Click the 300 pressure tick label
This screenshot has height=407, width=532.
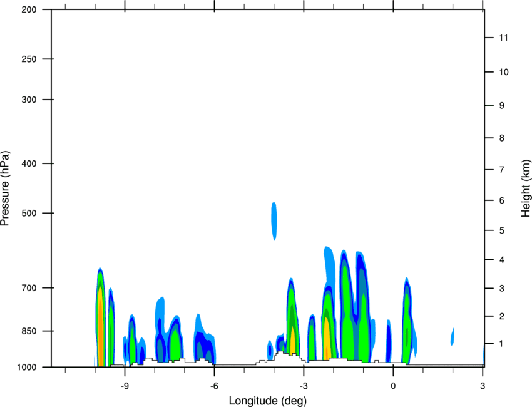point(29,100)
